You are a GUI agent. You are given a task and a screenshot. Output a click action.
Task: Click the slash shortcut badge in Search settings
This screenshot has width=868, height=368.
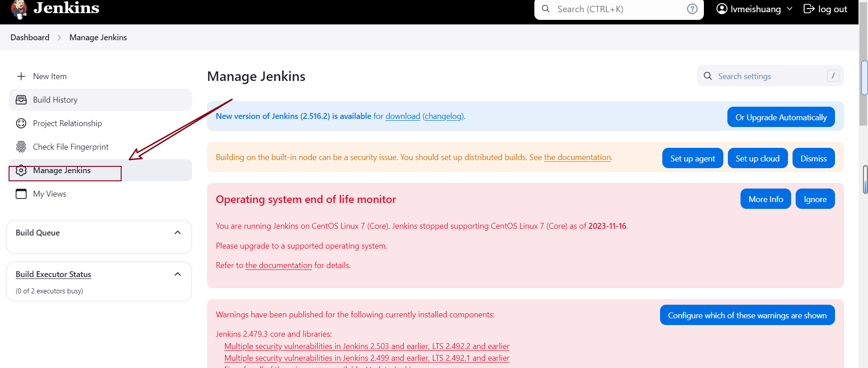tap(833, 76)
